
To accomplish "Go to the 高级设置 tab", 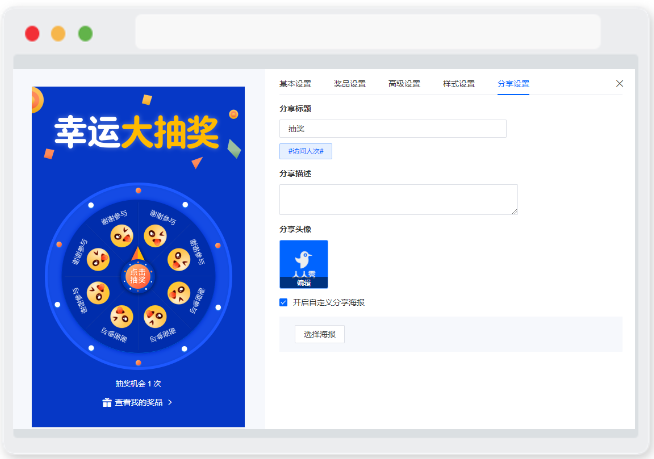I will (x=404, y=83).
